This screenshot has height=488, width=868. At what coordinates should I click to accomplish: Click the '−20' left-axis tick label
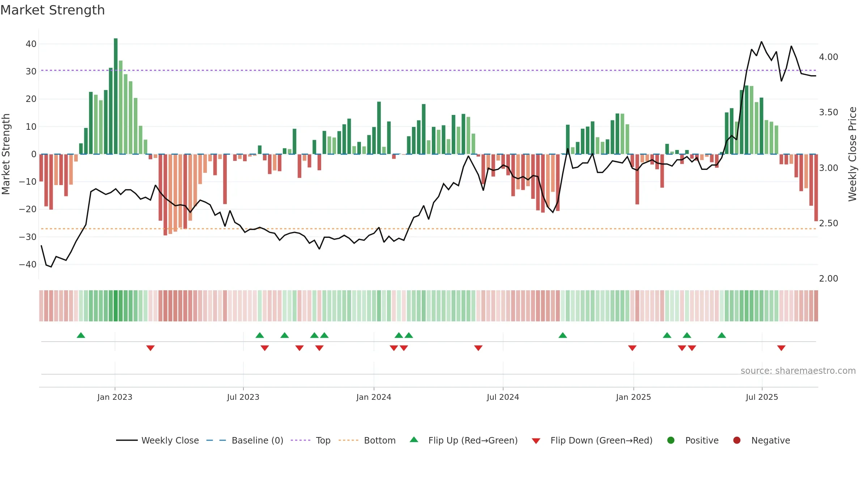tap(28, 209)
